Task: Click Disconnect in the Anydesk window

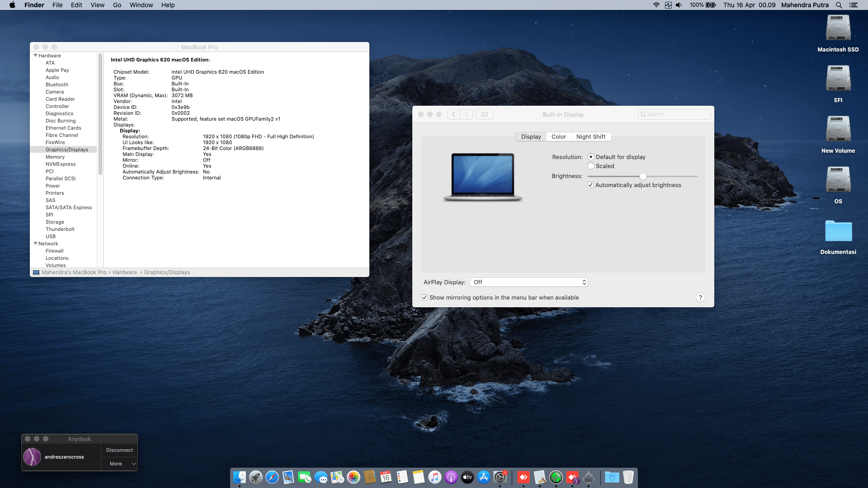Action: click(x=119, y=450)
